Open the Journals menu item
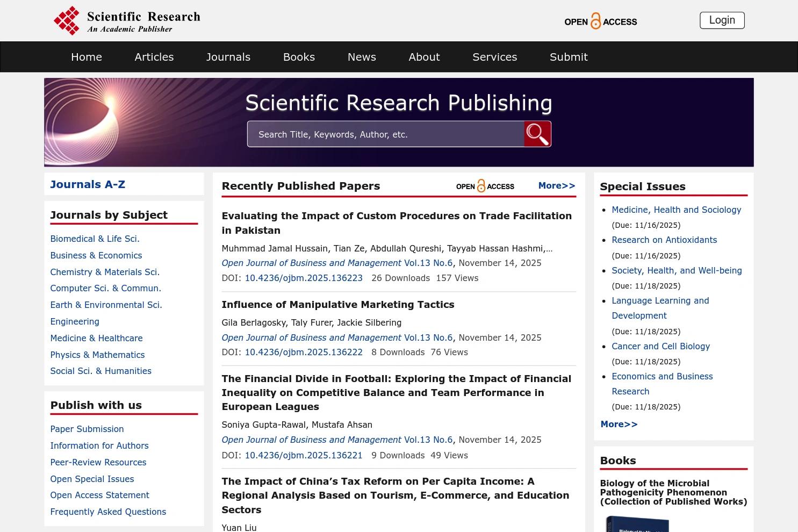798x532 pixels. (228, 56)
